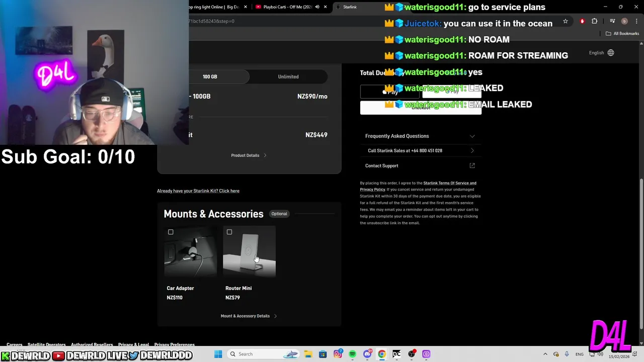Open the black-and-white DC app in taskbar
Image resolution: width=644 pixels, height=362 pixels.
[396, 354]
